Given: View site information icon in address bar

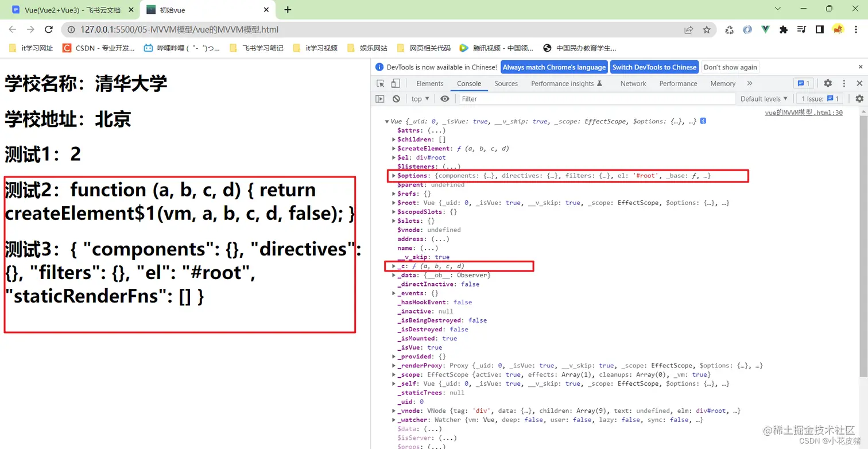Looking at the screenshot, I should [72, 29].
